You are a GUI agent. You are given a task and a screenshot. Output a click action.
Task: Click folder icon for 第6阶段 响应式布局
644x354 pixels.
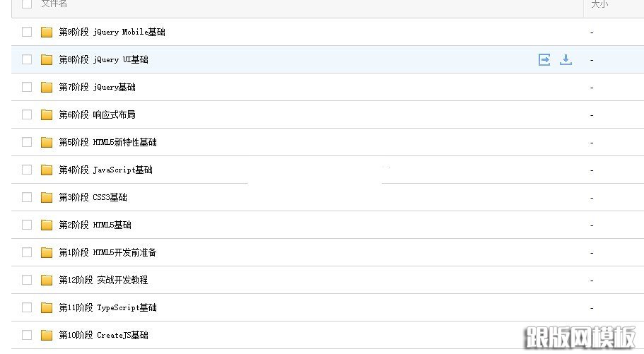47,114
